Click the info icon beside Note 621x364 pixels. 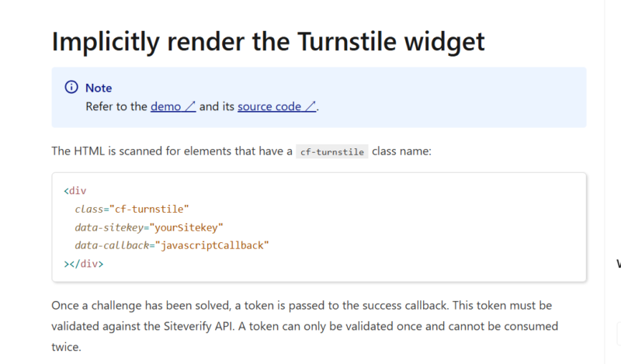pyautogui.click(x=71, y=88)
